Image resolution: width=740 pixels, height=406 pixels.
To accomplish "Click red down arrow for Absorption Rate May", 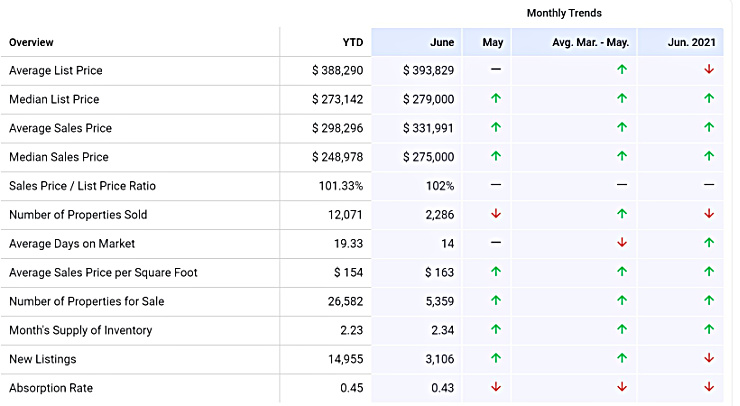I will click(495, 387).
